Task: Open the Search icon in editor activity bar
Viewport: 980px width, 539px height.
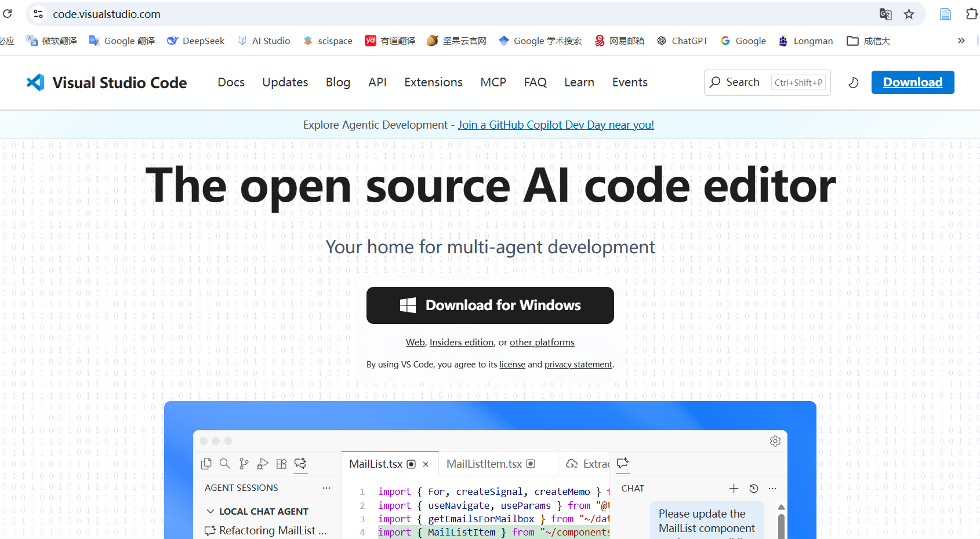Action: [x=225, y=464]
